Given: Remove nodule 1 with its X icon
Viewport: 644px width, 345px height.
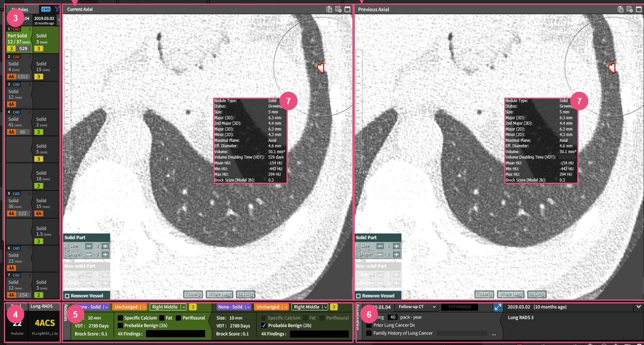Looking at the screenshot, I should point(29,29).
